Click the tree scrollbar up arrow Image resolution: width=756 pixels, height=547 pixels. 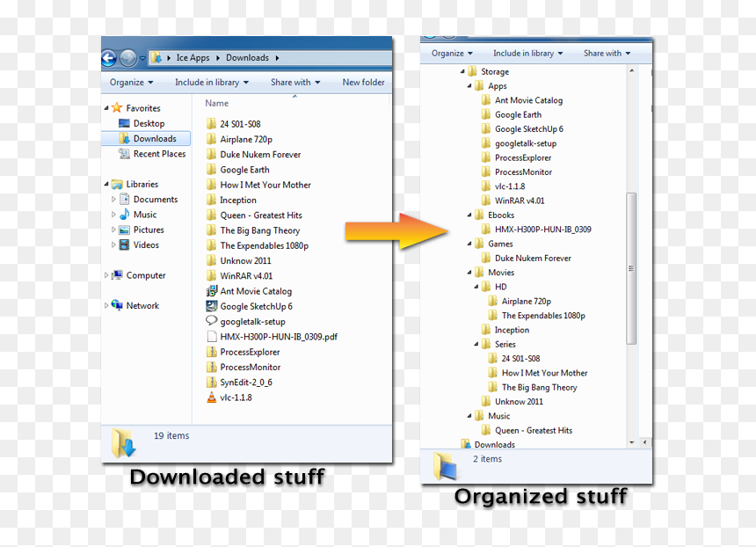click(631, 71)
